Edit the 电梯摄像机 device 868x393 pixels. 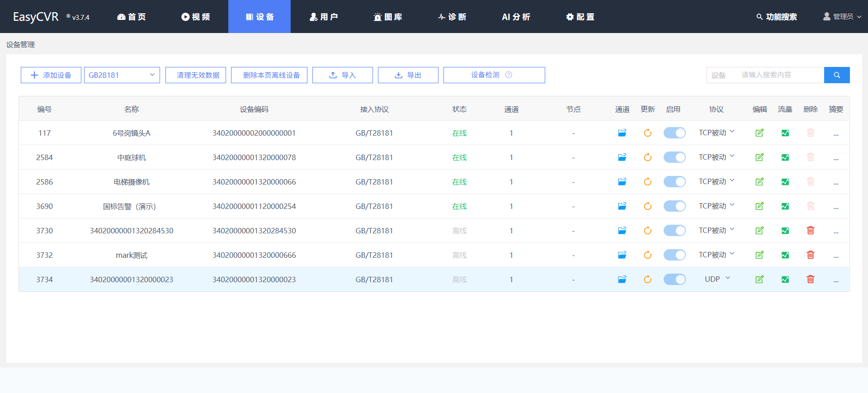click(759, 182)
